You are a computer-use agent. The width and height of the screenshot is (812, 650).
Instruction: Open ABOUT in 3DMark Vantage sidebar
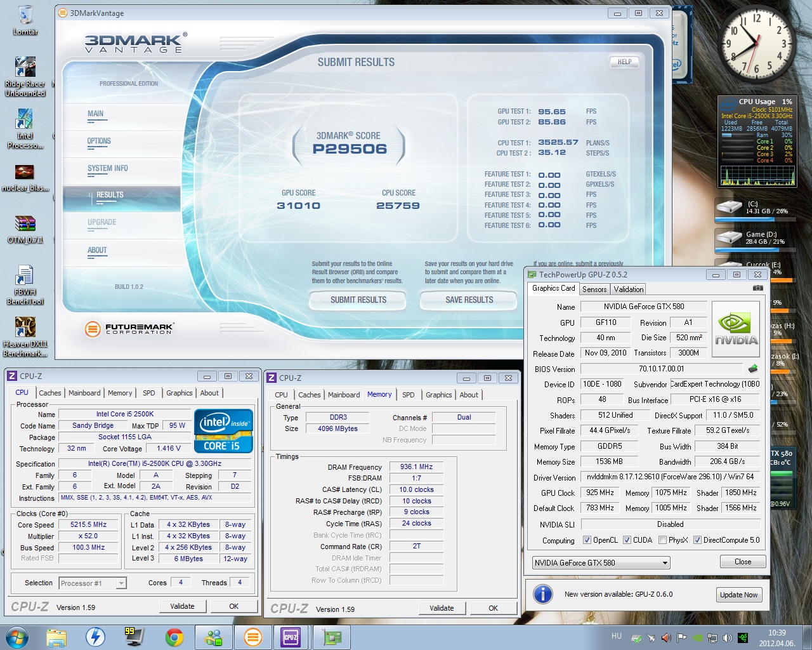tap(97, 250)
